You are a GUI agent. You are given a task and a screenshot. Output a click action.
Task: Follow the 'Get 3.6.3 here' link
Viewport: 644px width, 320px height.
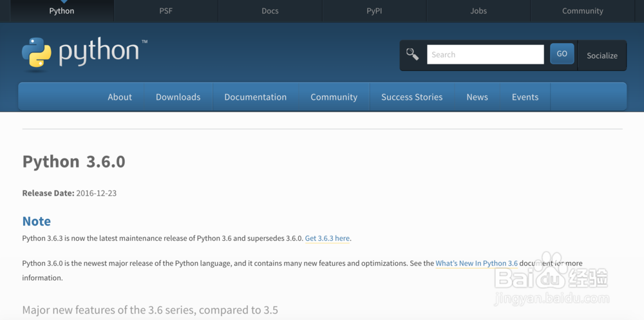point(327,238)
